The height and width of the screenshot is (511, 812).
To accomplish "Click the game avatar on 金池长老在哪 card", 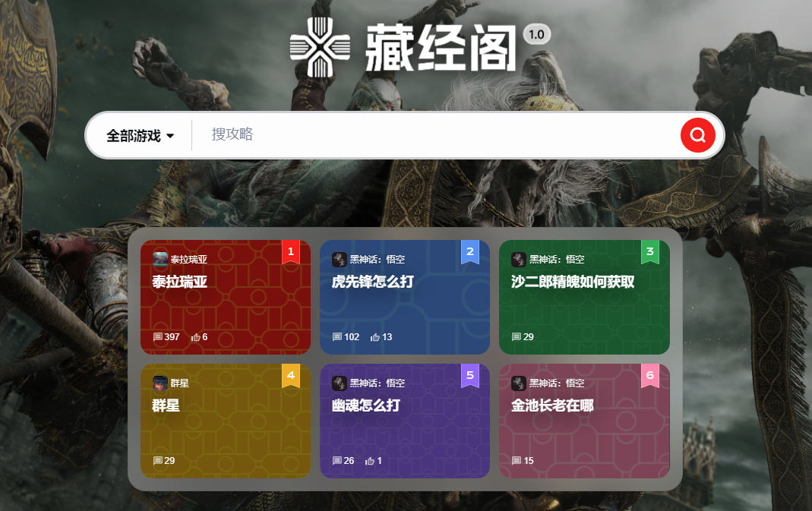I will [518, 383].
